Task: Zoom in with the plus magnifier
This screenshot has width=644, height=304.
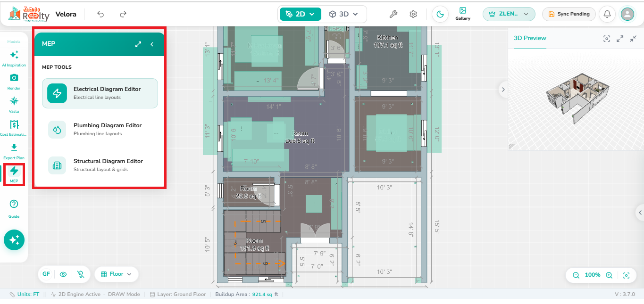Action: pyautogui.click(x=609, y=275)
